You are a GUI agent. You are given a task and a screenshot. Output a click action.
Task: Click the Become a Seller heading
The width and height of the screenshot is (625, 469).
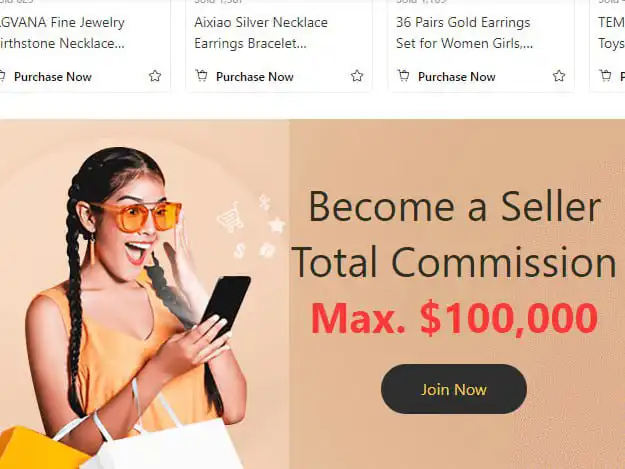coord(454,207)
